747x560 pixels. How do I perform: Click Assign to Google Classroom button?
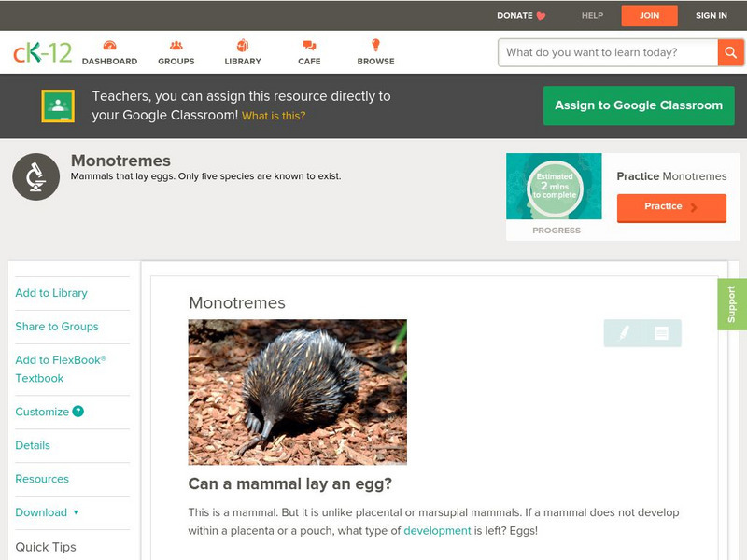639,105
